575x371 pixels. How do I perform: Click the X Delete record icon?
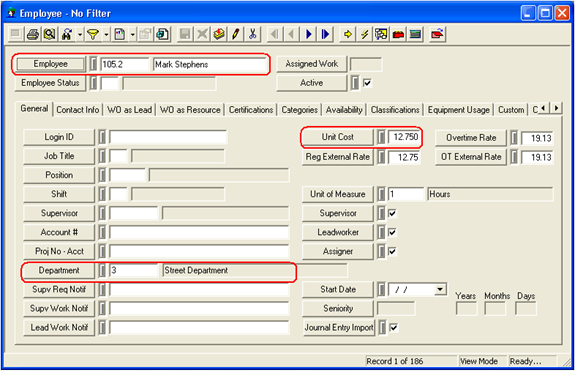click(x=202, y=34)
